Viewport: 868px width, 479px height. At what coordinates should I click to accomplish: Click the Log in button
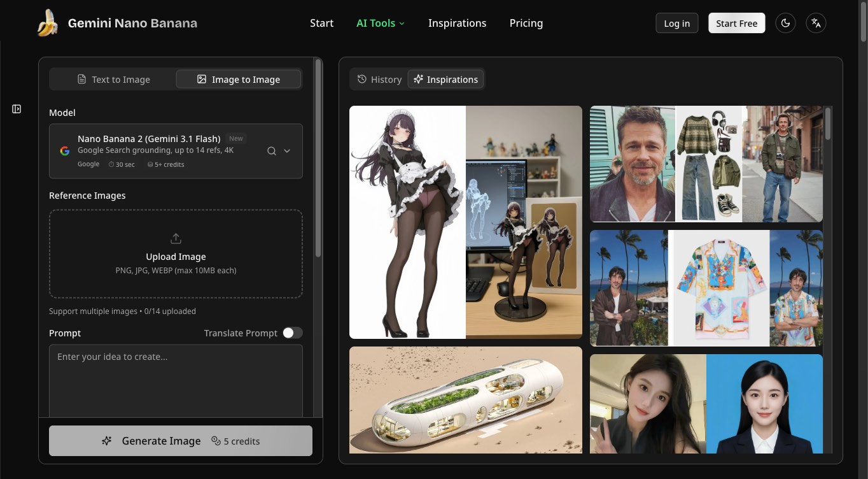click(676, 24)
